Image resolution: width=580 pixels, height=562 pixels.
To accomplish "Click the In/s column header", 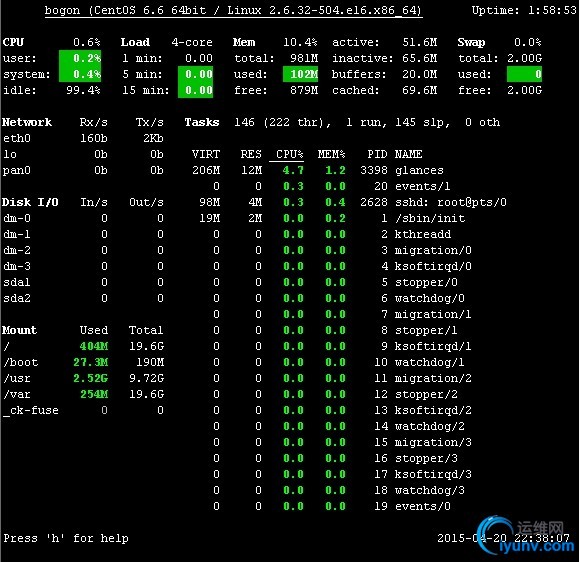I will (94, 202).
